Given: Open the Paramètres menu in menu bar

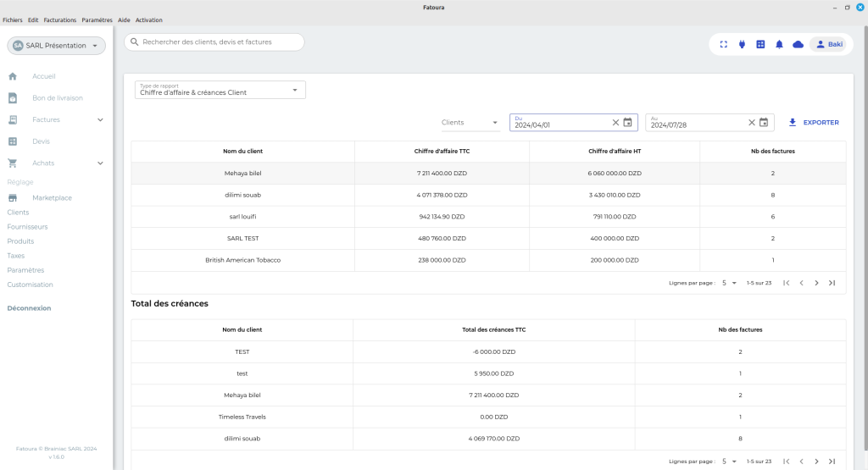Looking at the screenshot, I should point(97,19).
